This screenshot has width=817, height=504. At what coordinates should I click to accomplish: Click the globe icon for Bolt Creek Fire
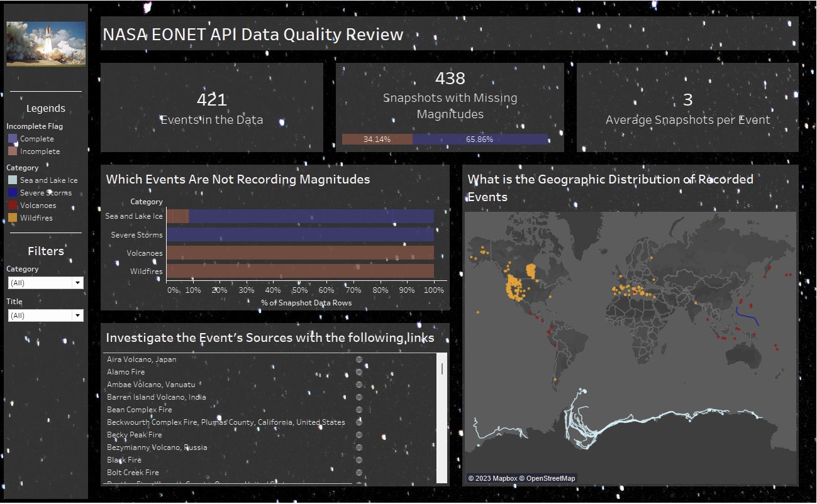359,473
